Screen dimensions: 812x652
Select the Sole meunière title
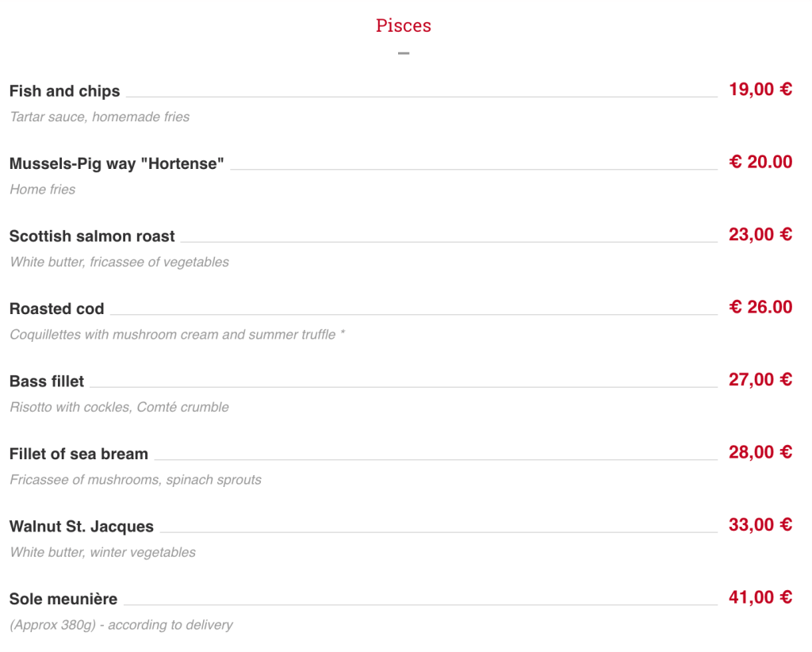click(x=63, y=599)
